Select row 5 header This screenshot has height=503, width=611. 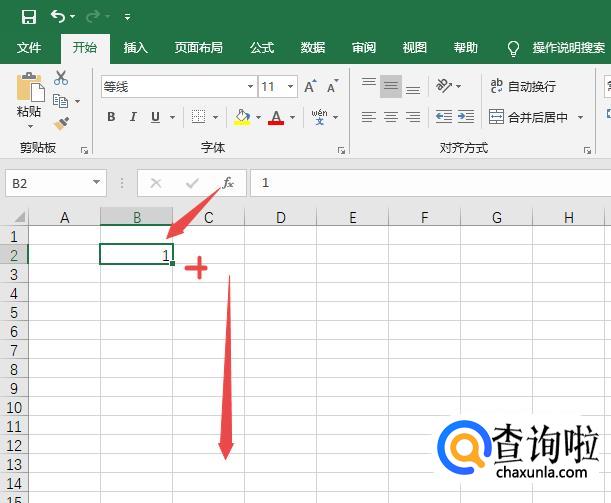coord(14,312)
